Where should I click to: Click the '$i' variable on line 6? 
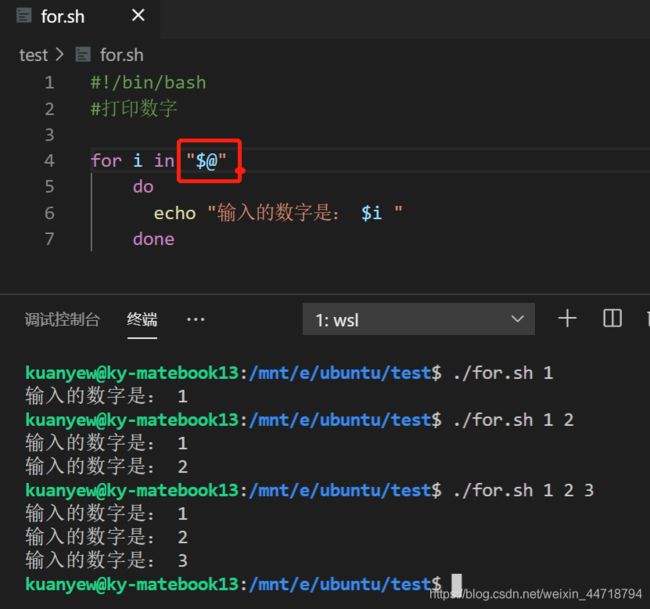tap(371, 213)
